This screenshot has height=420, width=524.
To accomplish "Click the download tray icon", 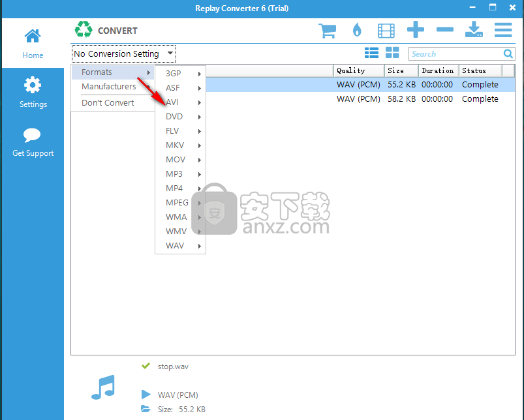I will coord(474,29).
